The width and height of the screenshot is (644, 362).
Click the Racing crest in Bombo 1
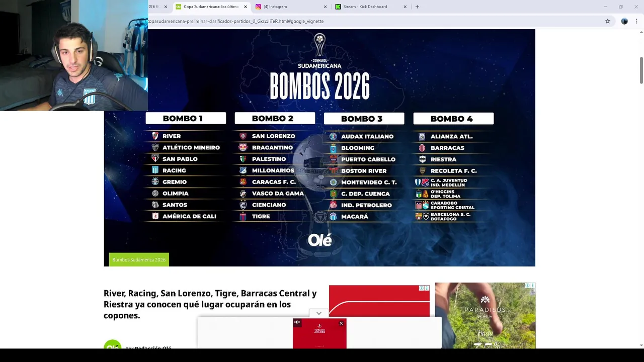(x=155, y=170)
